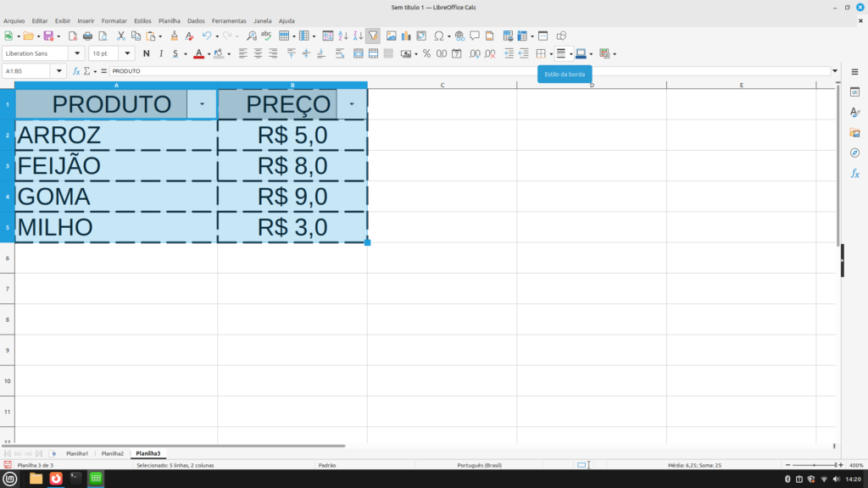The height and width of the screenshot is (488, 868).
Task: Click the red font color swatch
Action: tap(198, 53)
